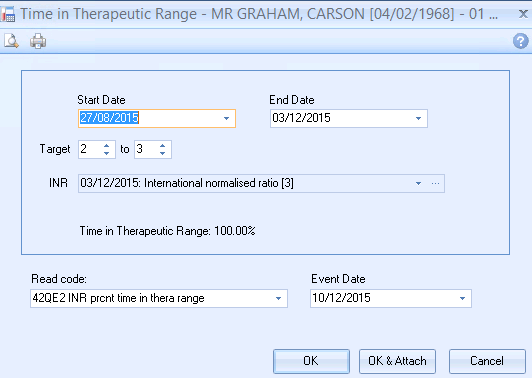Increase the upper Target value
The width and height of the screenshot is (532, 378).
coord(163,146)
